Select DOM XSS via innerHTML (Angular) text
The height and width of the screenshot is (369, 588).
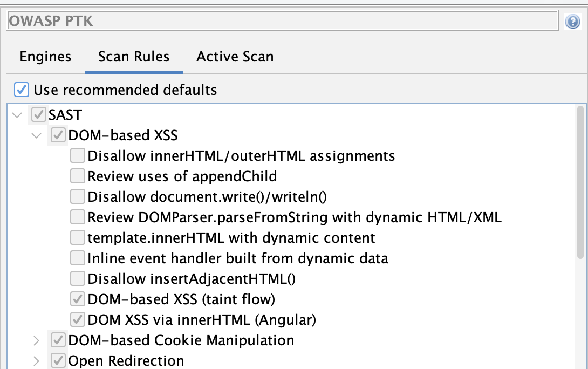[202, 320]
